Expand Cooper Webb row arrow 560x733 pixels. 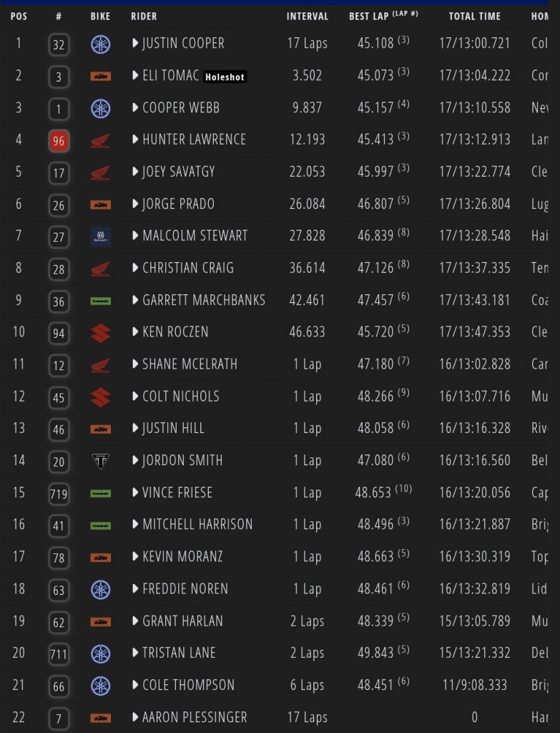pos(135,108)
